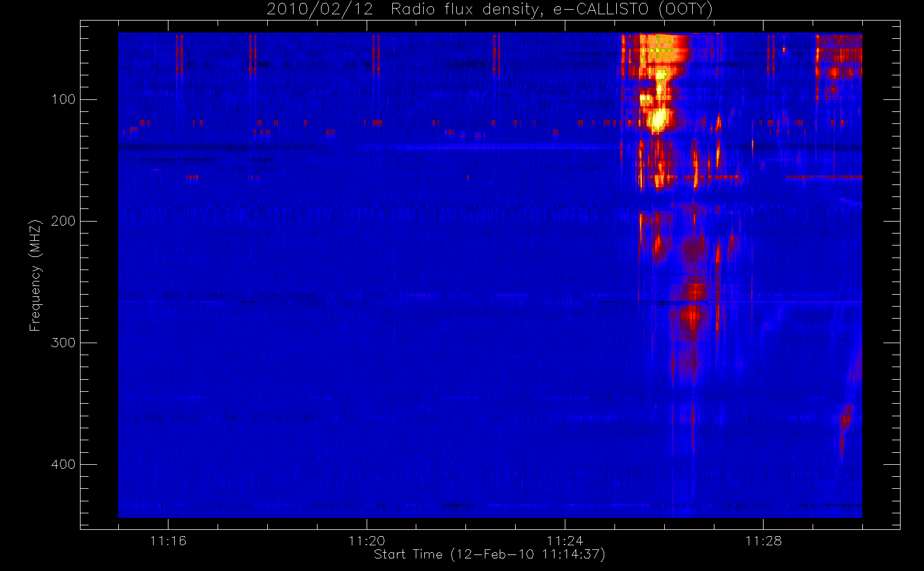The width and height of the screenshot is (924, 571).
Task: Click the 100 frequency tick label
Action: 63,99
